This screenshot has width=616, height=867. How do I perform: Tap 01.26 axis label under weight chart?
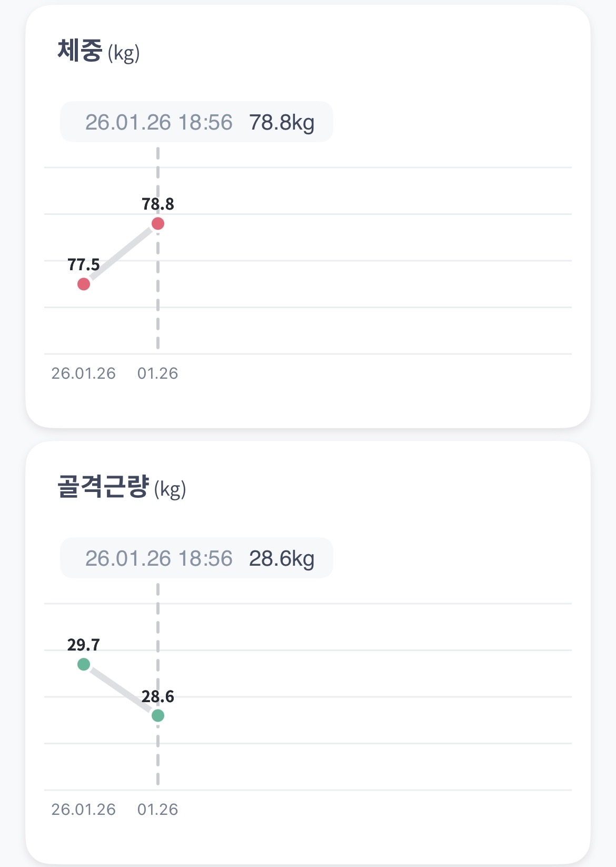point(157,373)
